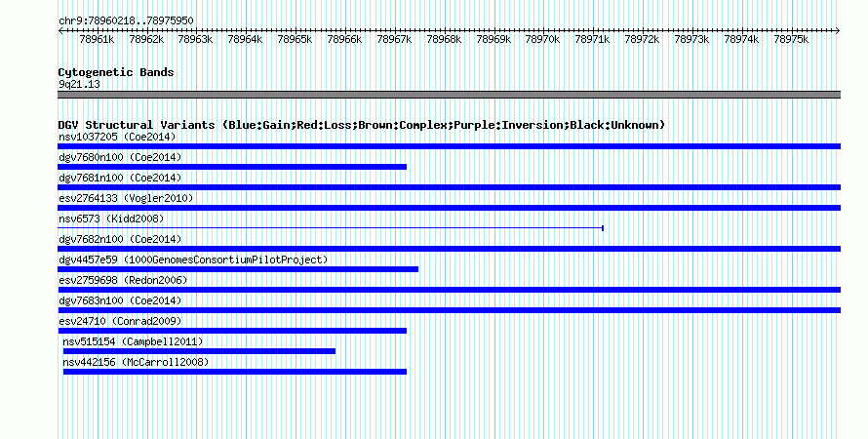The height and width of the screenshot is (439, 868).
Task: Click the 78970k ruler mark
Action: 542,39
